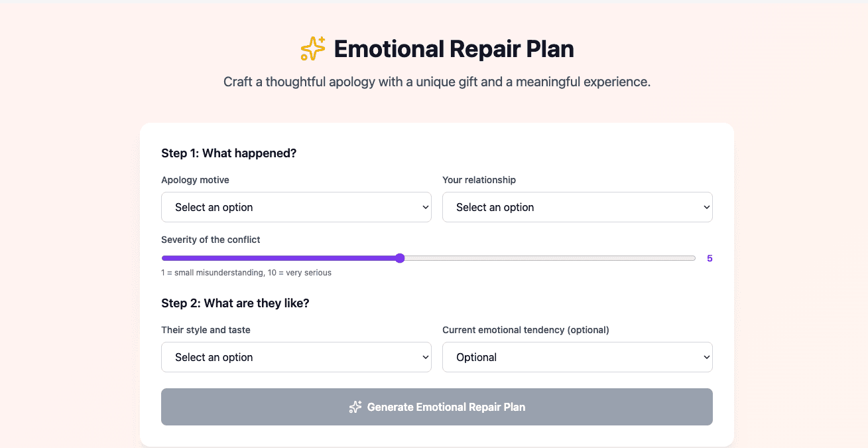Click the severity slider handle
The image size is (868, 448).
[400, 258]
